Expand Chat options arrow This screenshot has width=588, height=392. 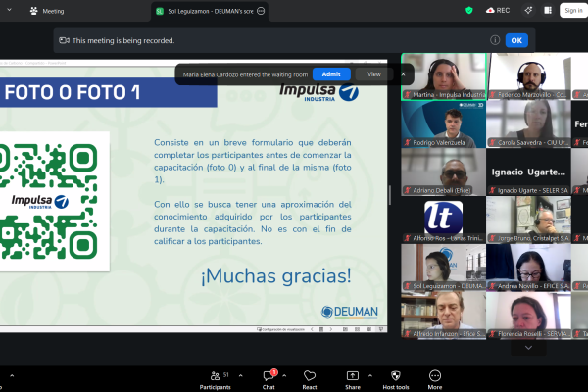click(x=284, y=375)
